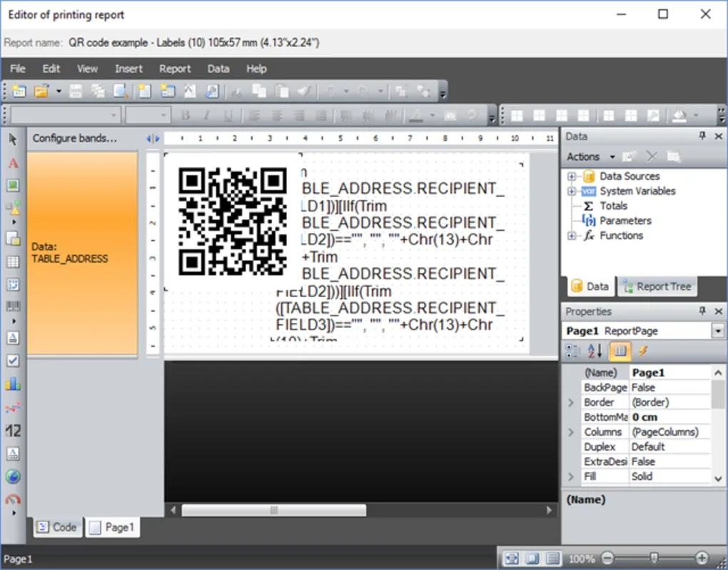Select the globe Map object tool
The height and width of the screenshot is (570, 728).
coord(13,476)
